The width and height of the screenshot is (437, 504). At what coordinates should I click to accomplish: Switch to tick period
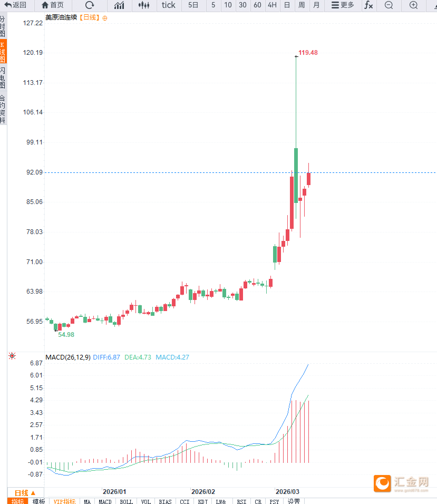point(168,5)
